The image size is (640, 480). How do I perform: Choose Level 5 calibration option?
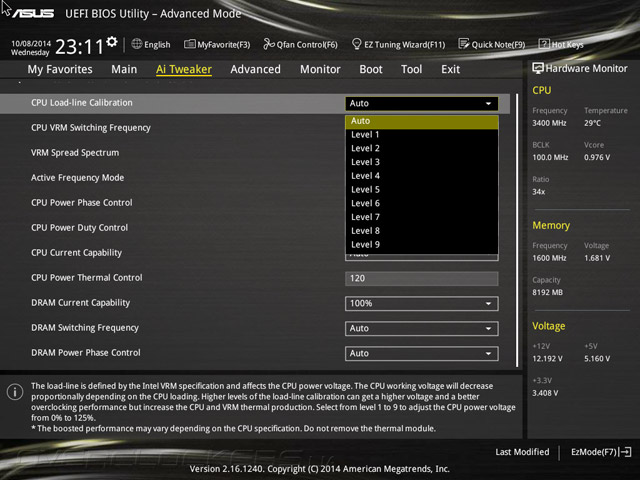(422, 190)
